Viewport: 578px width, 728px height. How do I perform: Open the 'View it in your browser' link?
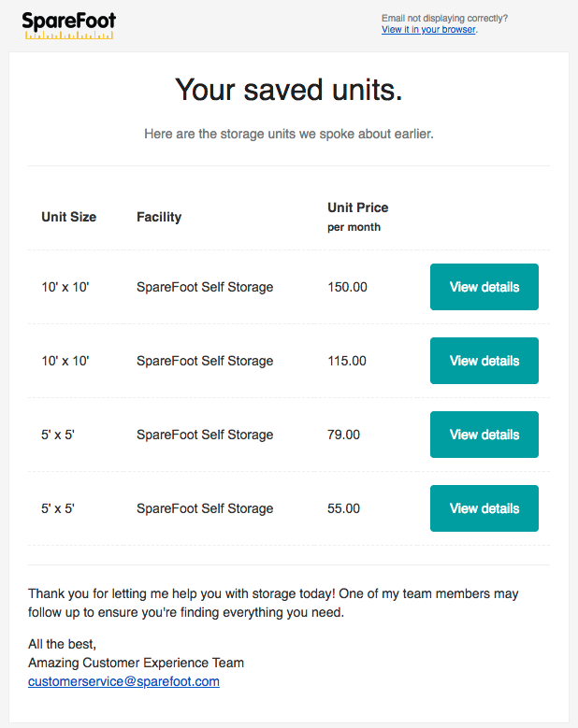pos(428,29)
